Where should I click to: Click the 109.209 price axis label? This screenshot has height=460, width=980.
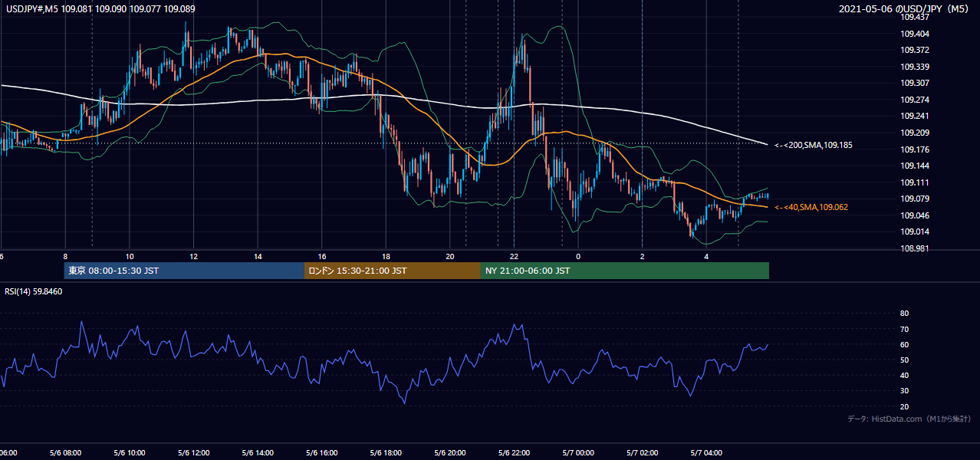click(x=914, y=133)
